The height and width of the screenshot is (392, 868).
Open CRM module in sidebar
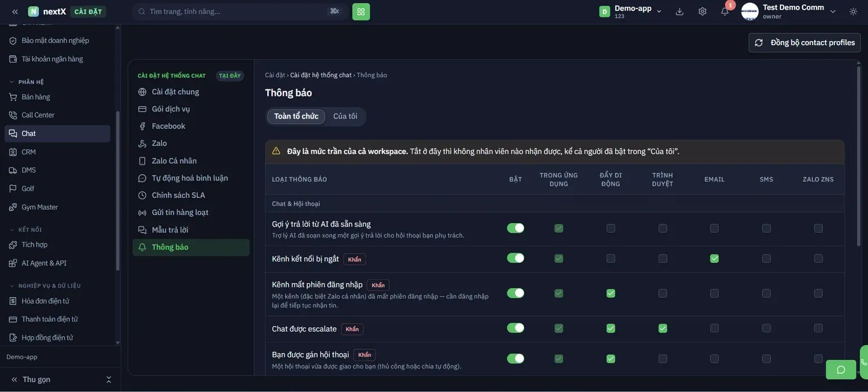(x=57, y=152)
